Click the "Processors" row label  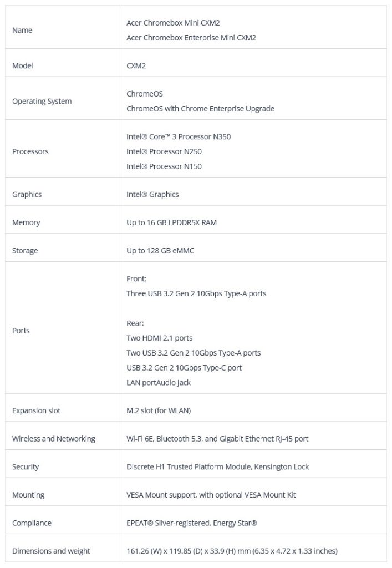click(x=30, y=151)
